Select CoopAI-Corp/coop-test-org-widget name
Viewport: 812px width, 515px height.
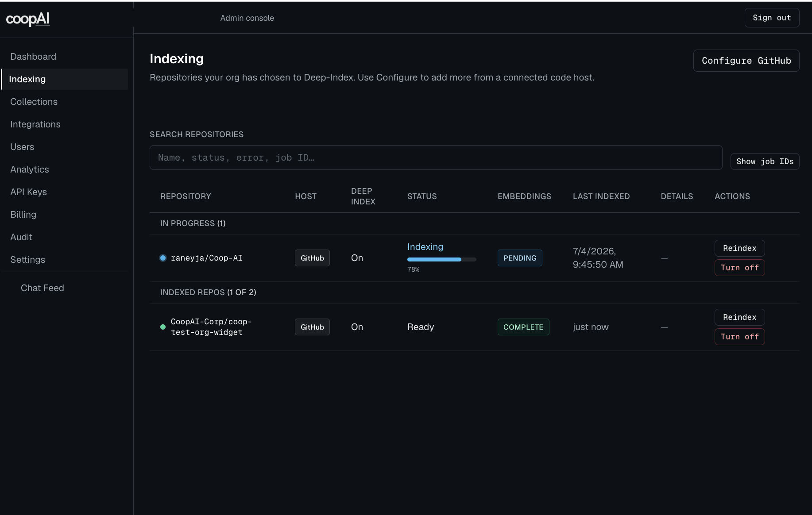point(211,327)
